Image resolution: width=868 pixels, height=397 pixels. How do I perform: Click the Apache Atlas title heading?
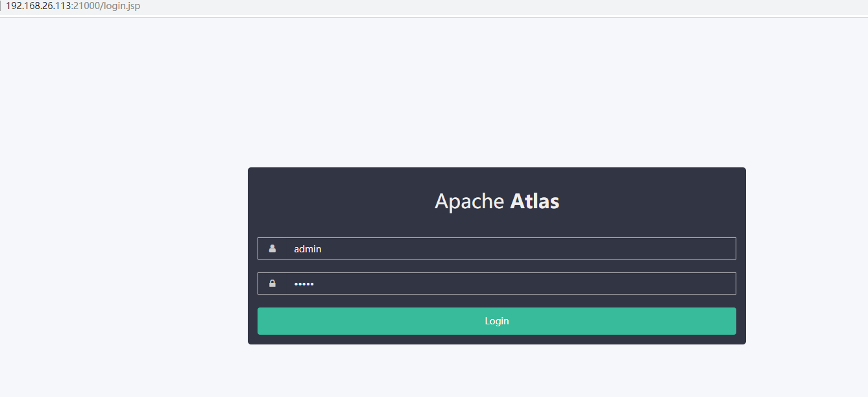(496, 201)
